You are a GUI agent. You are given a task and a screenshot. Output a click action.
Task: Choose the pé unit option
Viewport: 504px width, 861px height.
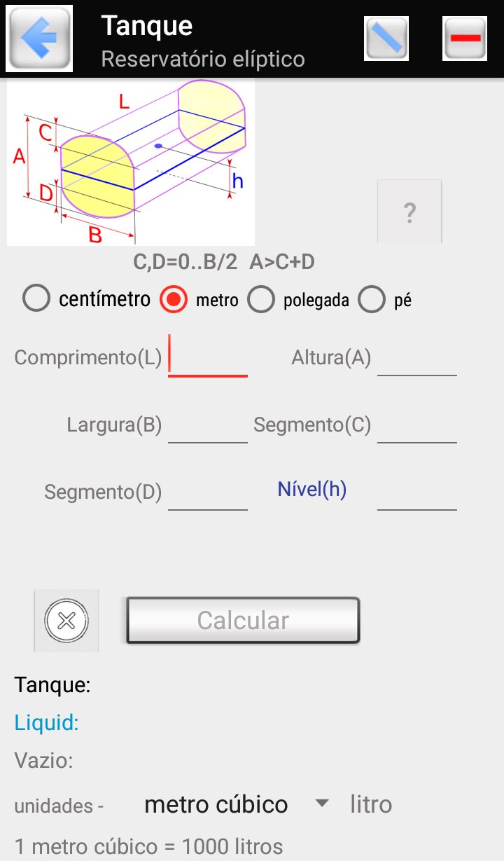372,300
